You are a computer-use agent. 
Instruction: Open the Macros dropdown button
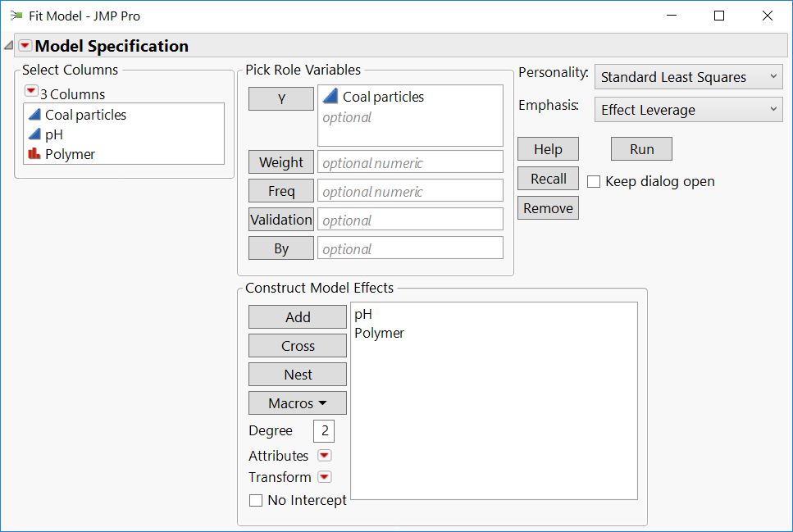pyautogui.click(x=297, y=403)
